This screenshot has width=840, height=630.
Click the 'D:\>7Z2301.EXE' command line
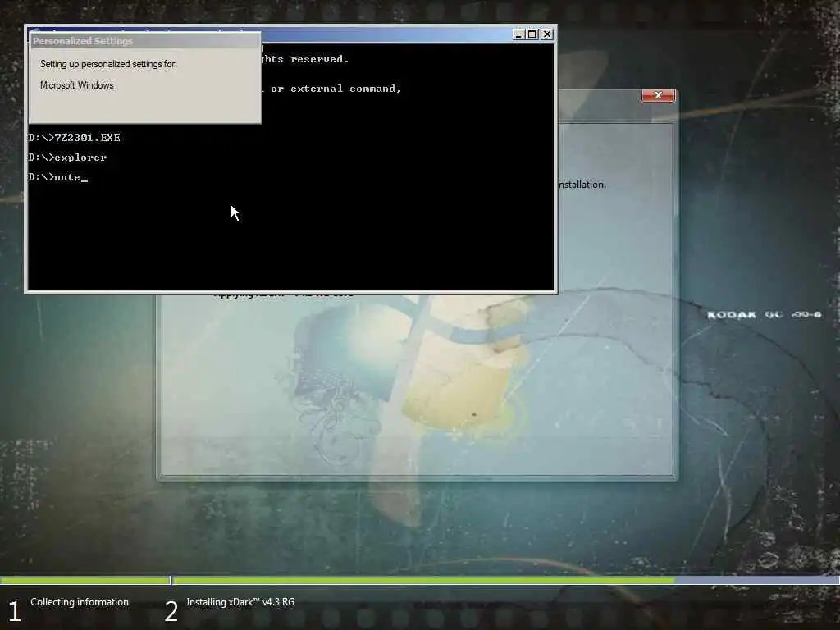click(x=74, y=138)
